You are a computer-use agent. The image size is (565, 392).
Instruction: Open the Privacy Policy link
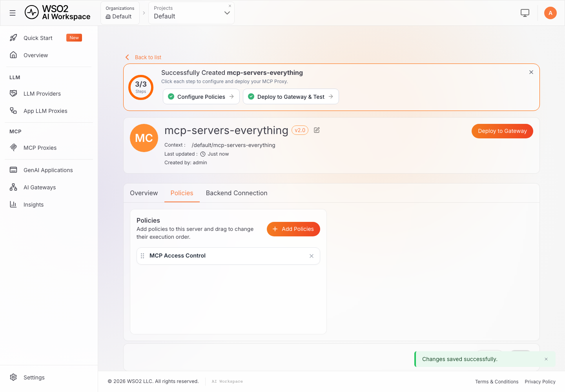(540, 381)
